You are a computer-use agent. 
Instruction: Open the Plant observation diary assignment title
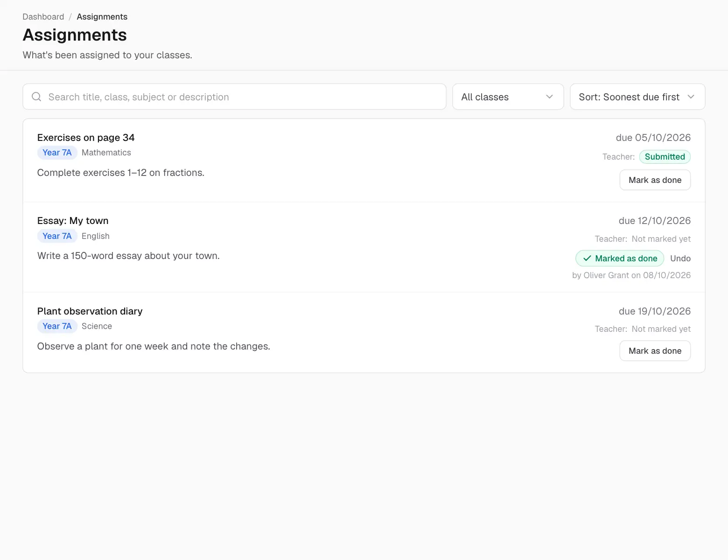pyautogui.click(x=90, y=311)
